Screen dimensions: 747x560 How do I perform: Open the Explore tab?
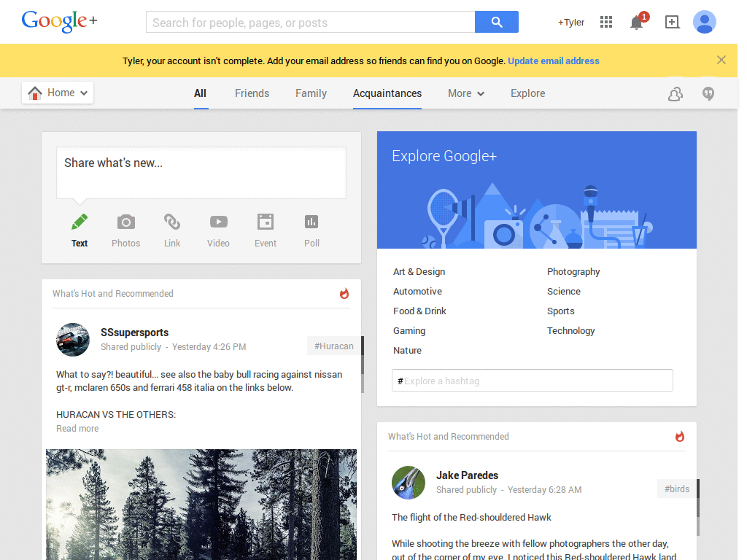pos(528,93)
